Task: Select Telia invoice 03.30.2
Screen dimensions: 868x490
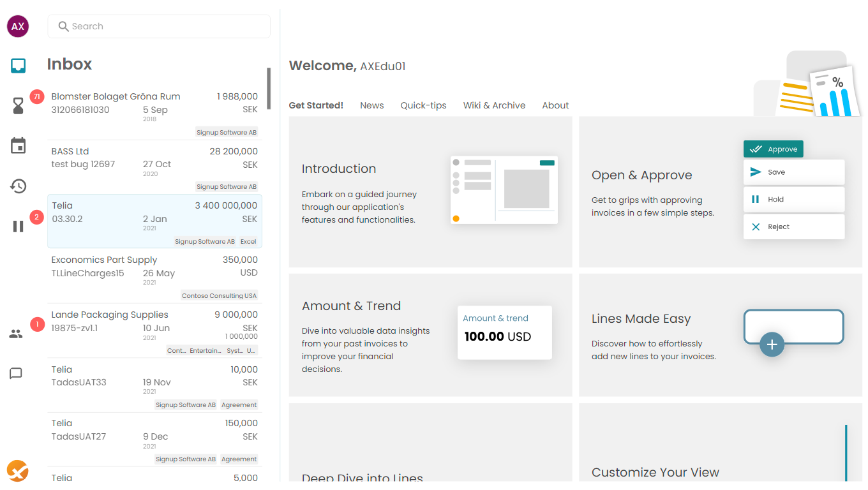Action: (x=154, y=221)
